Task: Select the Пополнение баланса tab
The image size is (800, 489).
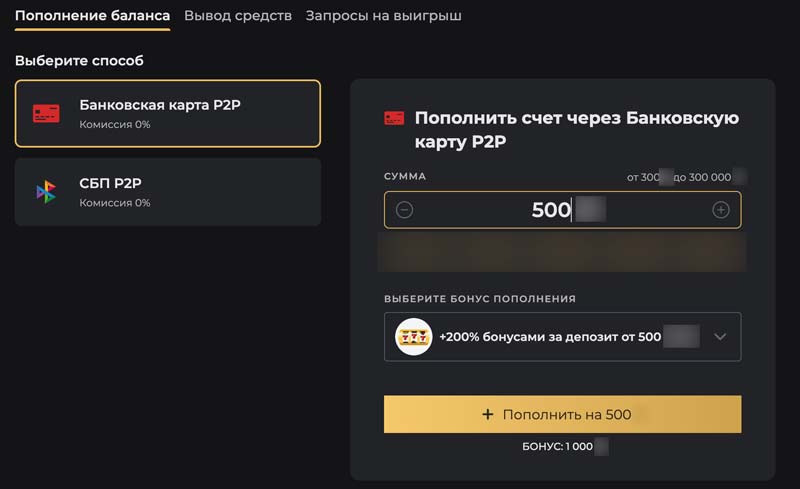Action: tap(92, 16)
